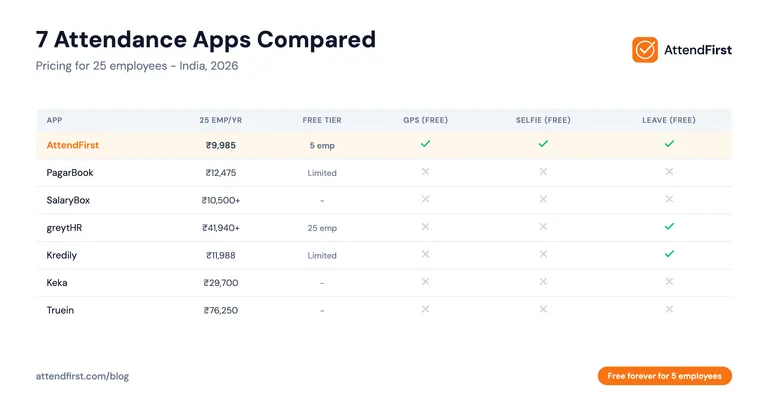This screenshot has width=768, height=403.
Task: Click the PagarBook GPS cross mark
Action: click(425, 171)
